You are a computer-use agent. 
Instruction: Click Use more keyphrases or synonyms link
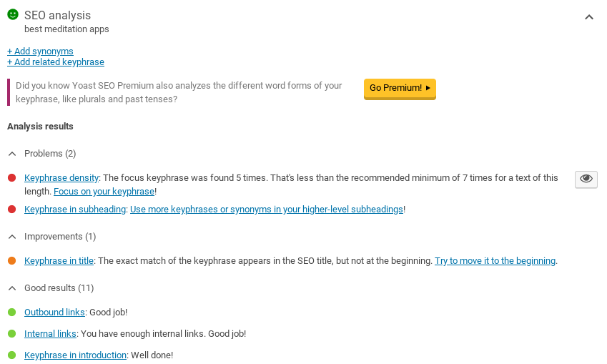click(266, 210)
